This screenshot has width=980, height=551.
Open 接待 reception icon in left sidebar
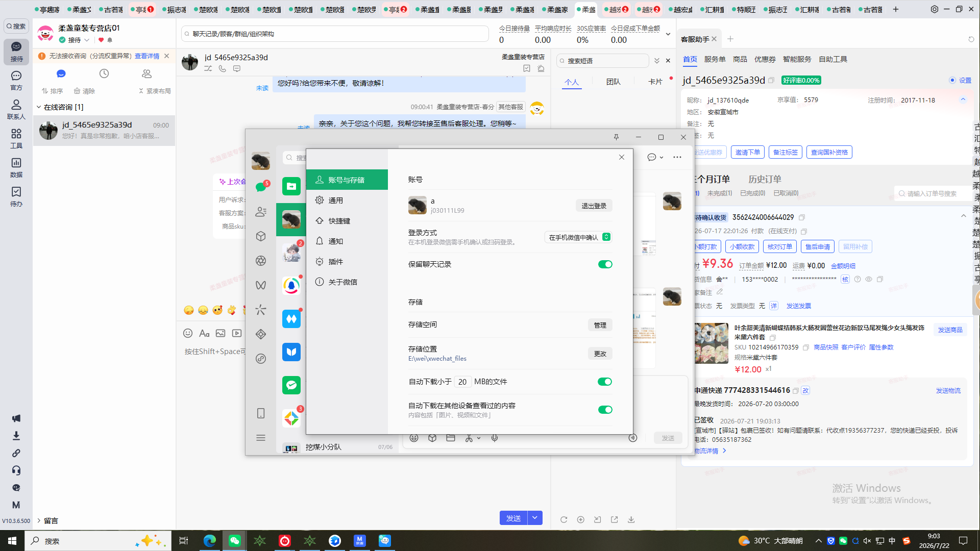(x=16, y=52)
